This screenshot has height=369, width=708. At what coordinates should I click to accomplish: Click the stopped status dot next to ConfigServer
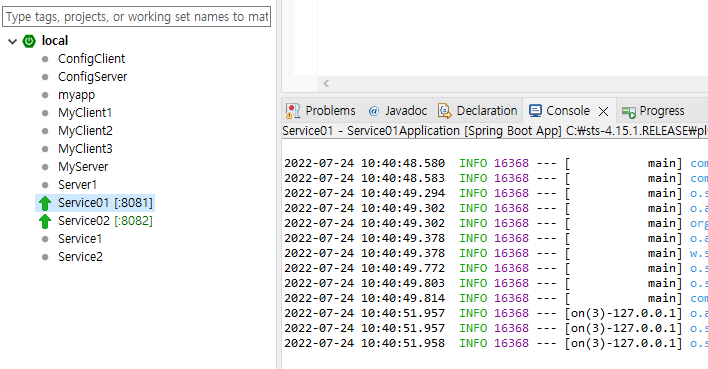[45, 77]
